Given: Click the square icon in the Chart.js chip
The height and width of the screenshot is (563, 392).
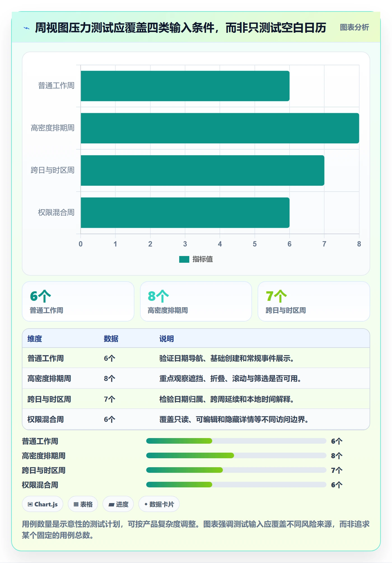Looking at the screenshot, I should coord(30,504).
